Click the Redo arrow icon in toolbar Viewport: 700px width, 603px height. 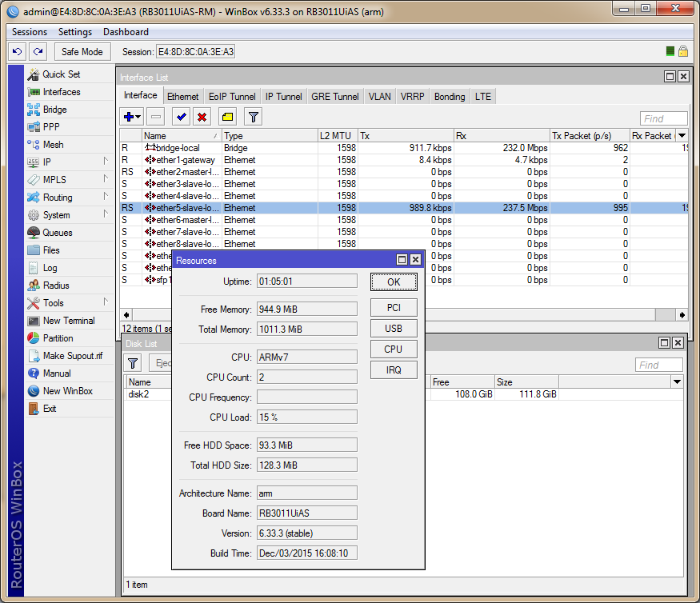coord(38,51)
